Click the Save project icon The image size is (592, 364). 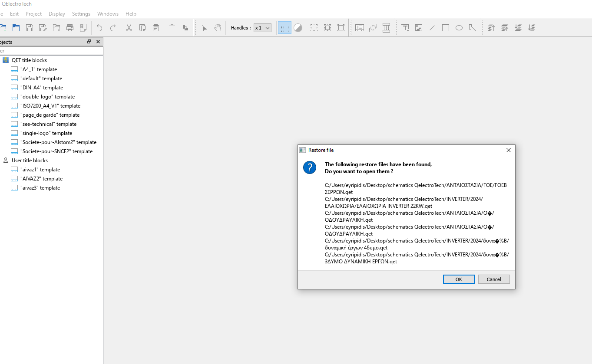pos(30,28)
